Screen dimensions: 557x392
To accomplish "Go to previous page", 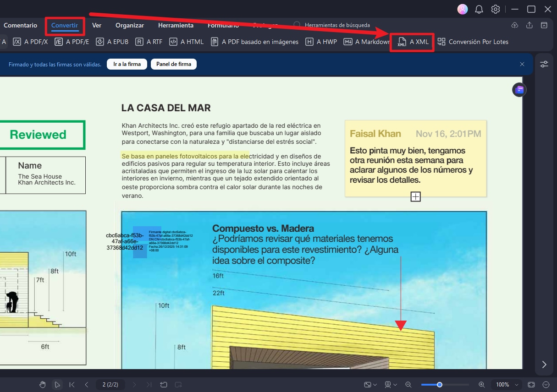I will coord(87,385).
